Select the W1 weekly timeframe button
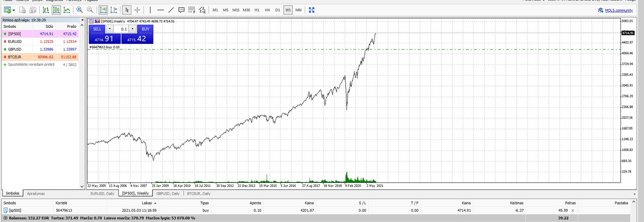The height and width of the screenshot is (222, 644). coord(288,10)
